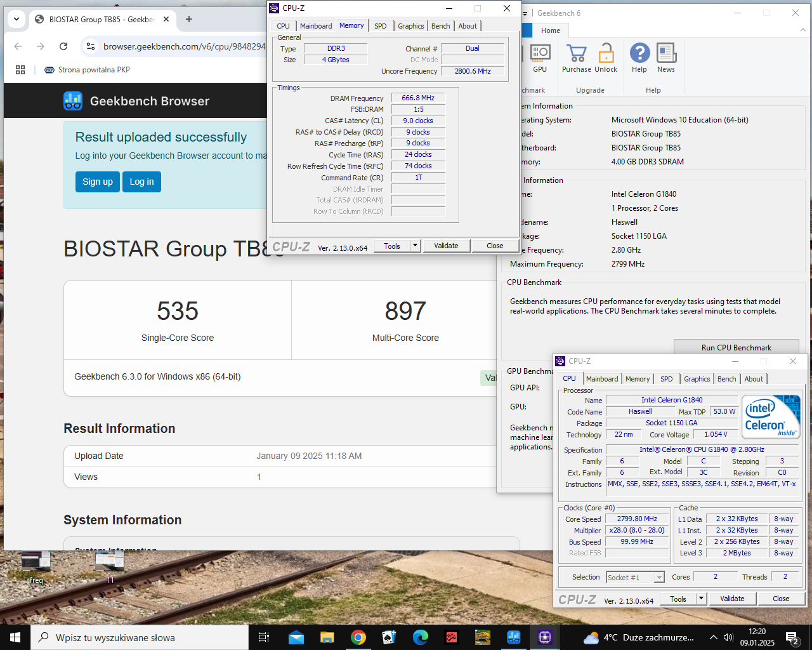Open File Explorer from taskbar
Screen dimensions: 812x650
[327, 637]
